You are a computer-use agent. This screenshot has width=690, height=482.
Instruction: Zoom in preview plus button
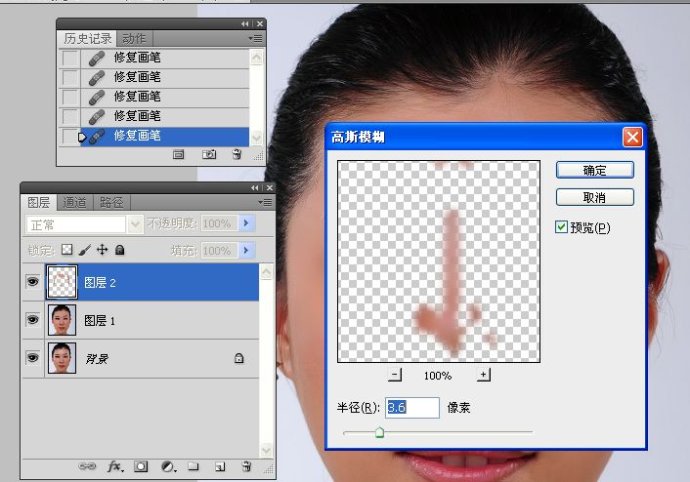[484, 375]
